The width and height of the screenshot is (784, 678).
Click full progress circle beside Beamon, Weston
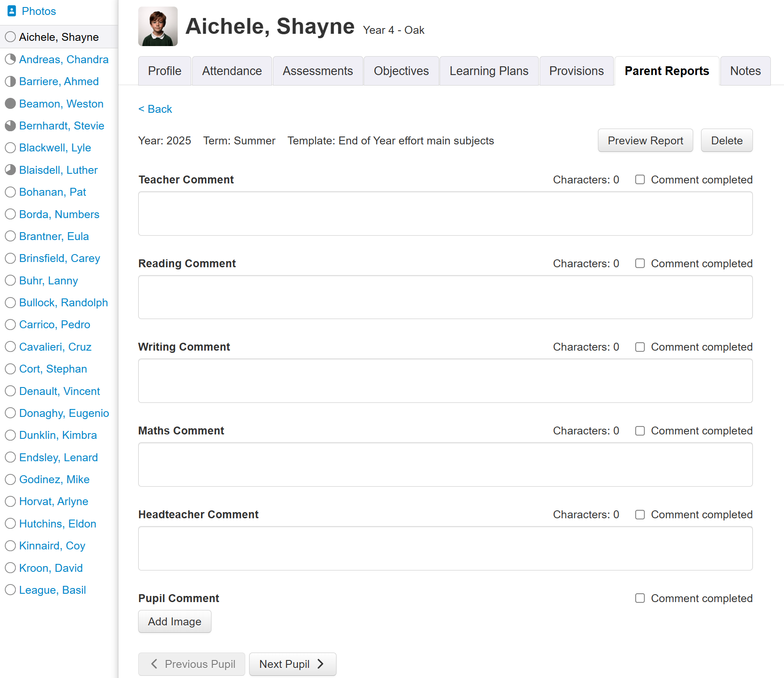click(x=11, y=104)
